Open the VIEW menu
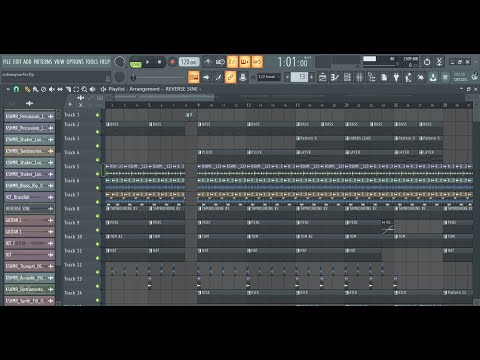The width and height of the screenshot is (480, 360). pyautogui.click(x=59, y=62)
